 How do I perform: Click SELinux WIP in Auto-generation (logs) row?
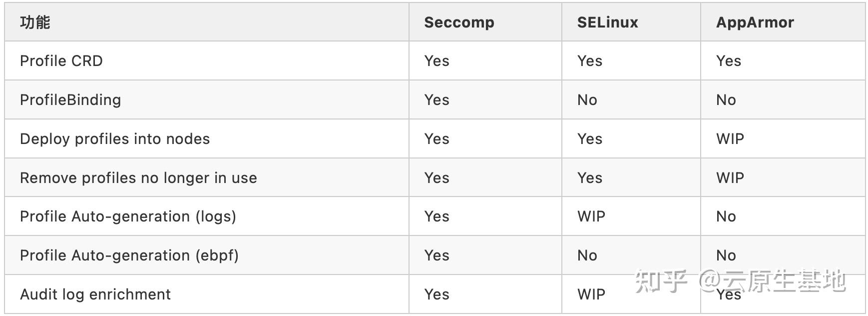click(x=591, y=216)
